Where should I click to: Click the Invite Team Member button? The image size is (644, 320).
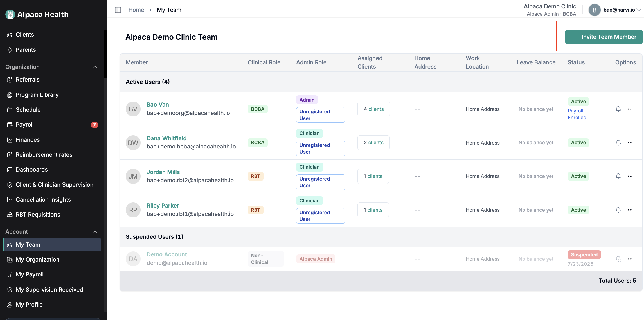point(604,37)
